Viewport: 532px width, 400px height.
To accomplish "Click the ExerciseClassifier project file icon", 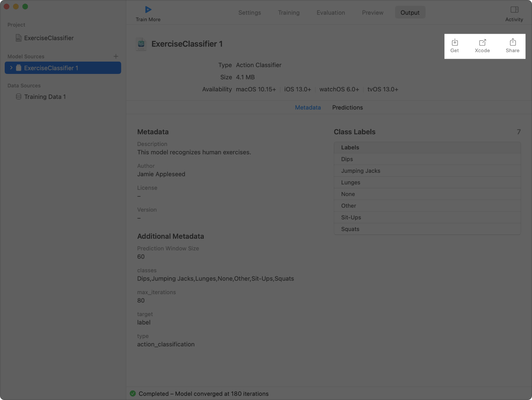I will pyautogui.click(x=18, y=38).
